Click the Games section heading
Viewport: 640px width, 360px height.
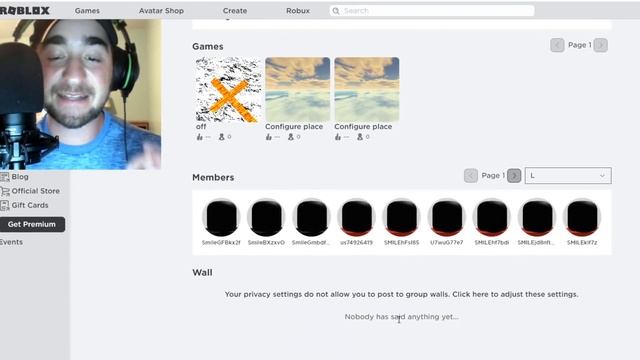208,47
